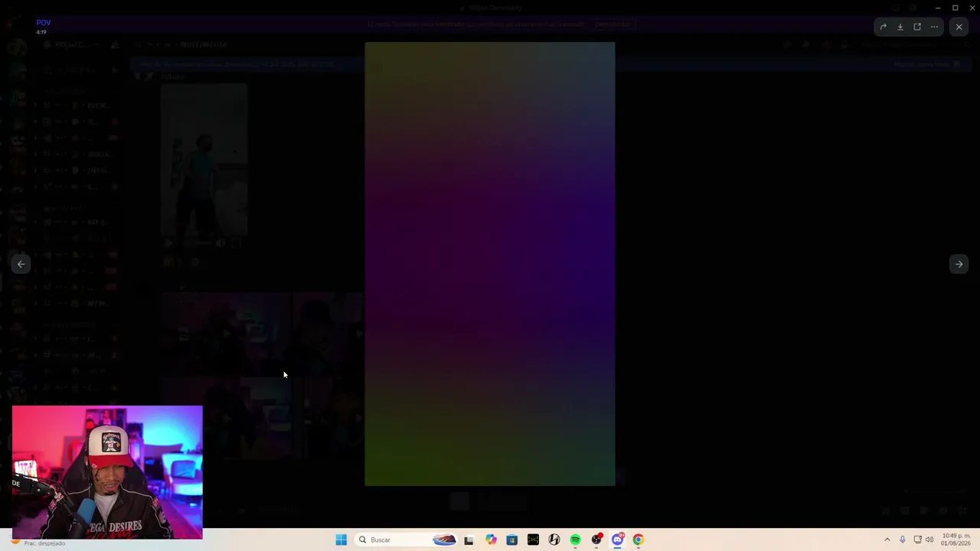Open Spotify from the taskbar

[x=575, y=540]
